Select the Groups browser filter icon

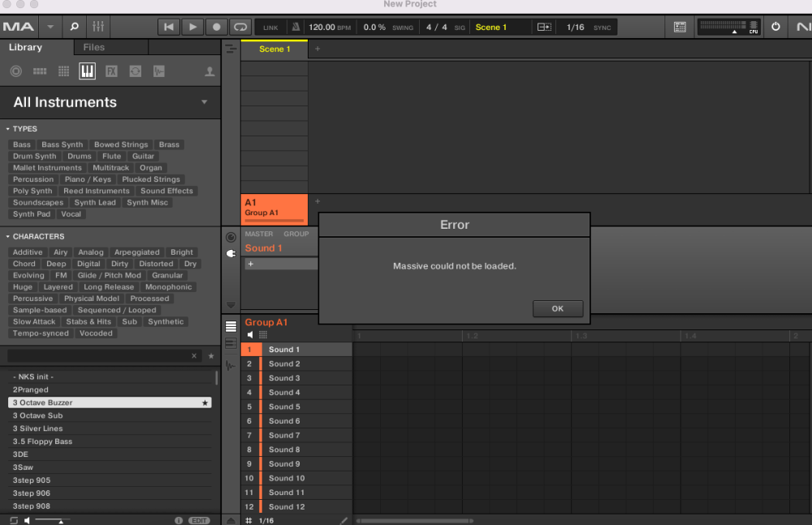(40, 71)
